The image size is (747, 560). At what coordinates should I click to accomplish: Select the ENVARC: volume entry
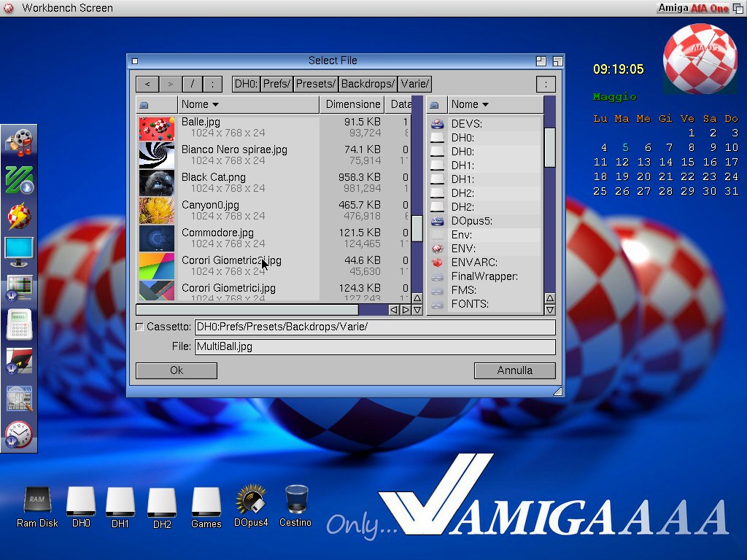coord(474,262)
